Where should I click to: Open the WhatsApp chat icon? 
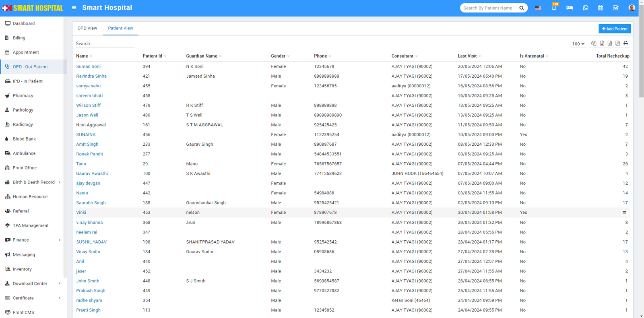pos(585,8)
